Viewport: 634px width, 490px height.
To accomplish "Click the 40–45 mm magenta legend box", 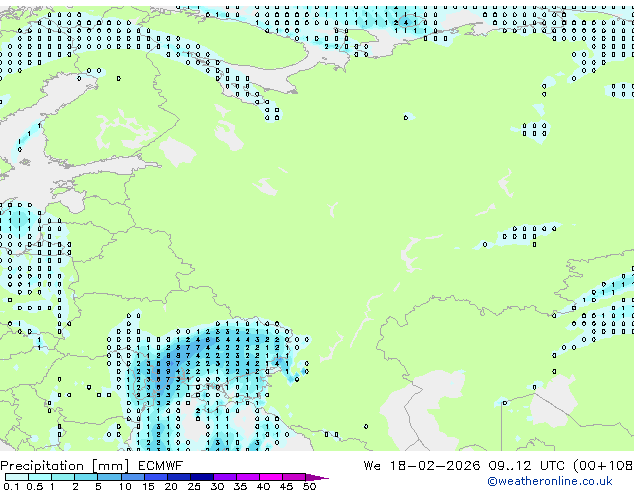I will click(x=271, y=477).
